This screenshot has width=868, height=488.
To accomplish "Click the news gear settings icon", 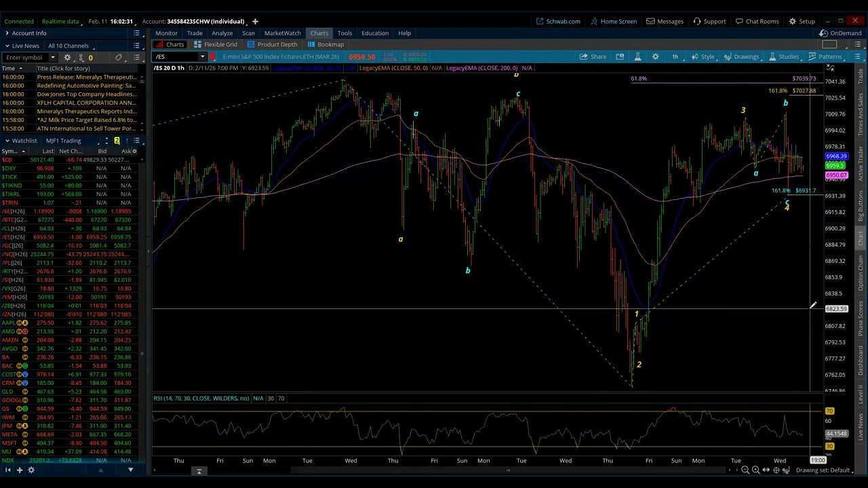I will coord(67,58).
